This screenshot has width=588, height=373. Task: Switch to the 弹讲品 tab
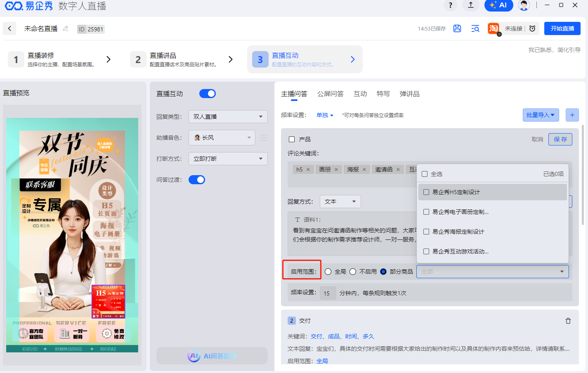(410, 94)
